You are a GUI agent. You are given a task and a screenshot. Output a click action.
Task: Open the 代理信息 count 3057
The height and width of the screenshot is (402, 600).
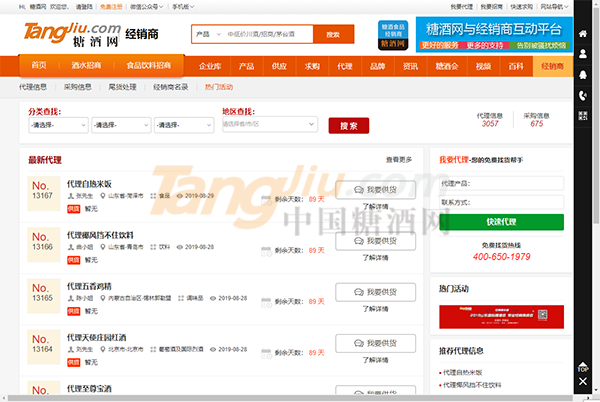[x=490, y=124]
